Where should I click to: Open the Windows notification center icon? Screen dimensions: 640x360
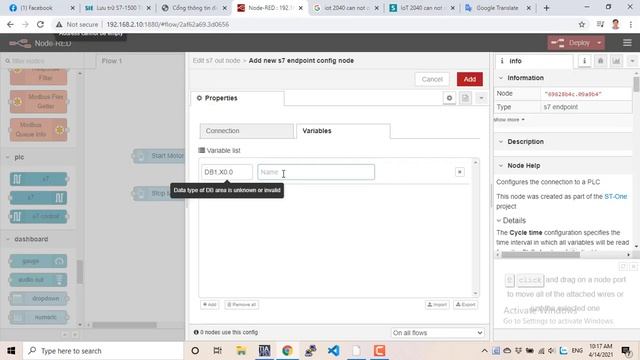click(626, 351)
